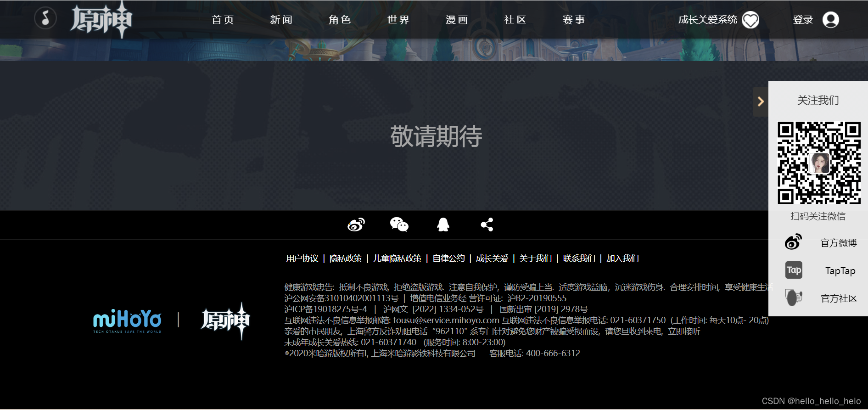Viewport: 868px width, 410px height.
Task: Click the heart icon beside 成长关爱系统
Action: coord(750,20)
